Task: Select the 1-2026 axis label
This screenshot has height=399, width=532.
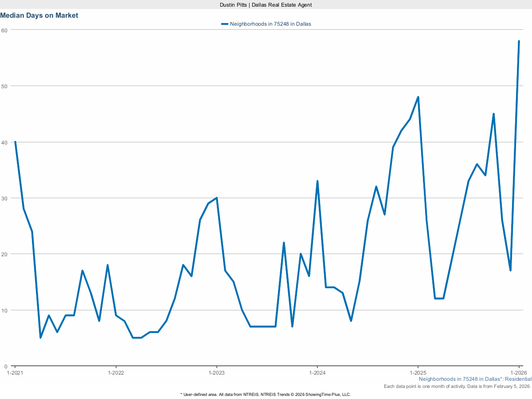Action: (x=518, y=373)
